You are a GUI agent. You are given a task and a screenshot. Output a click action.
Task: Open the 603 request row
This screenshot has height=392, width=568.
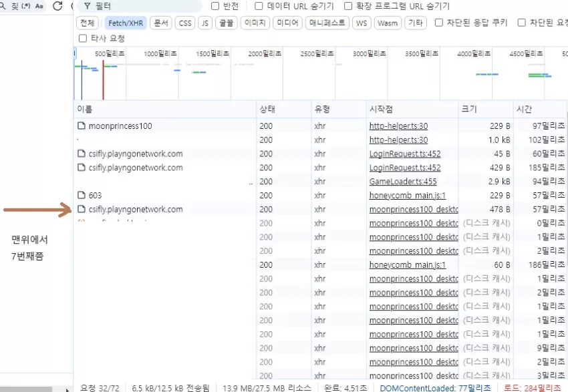[x=320, y=196]
